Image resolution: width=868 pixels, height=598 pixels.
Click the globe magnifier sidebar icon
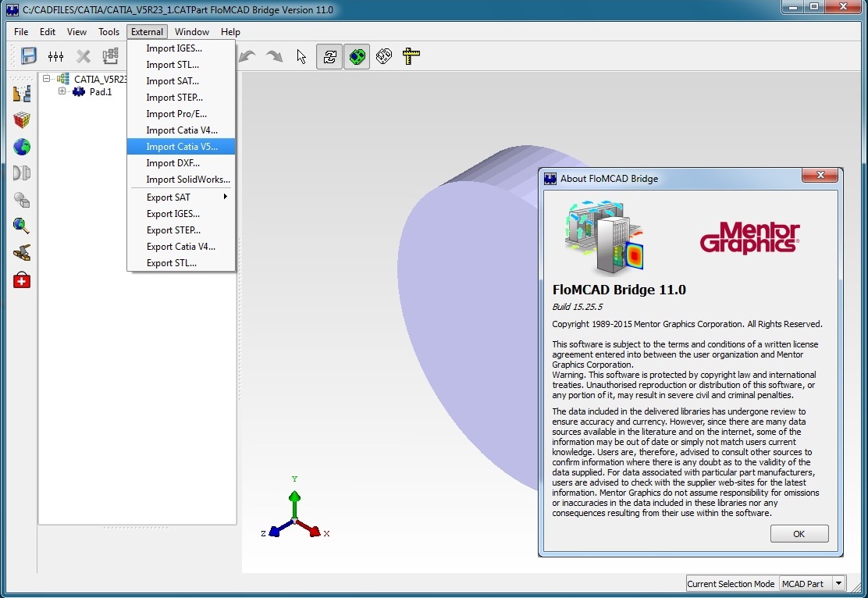click(22, 226)
